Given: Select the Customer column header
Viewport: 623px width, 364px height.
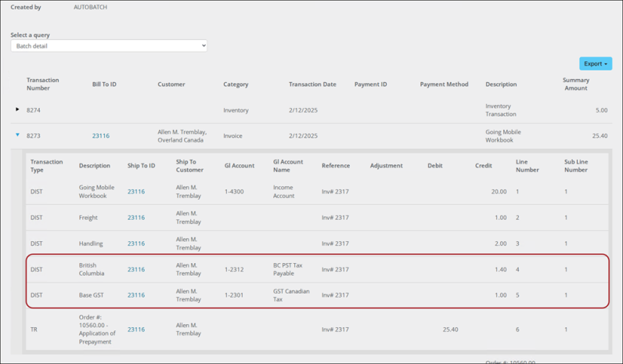Looking at the screenshot, I should point(171,85).
